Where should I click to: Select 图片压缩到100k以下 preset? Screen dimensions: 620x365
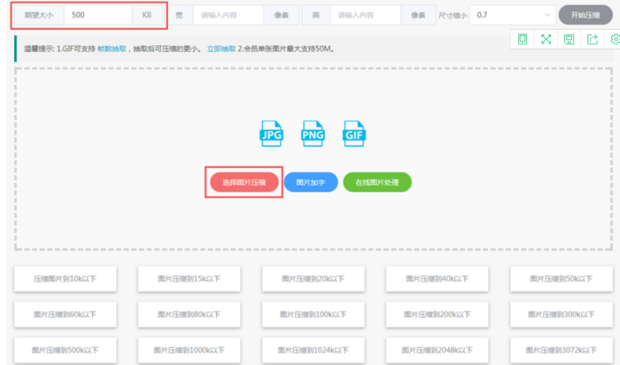click(313, 314)
